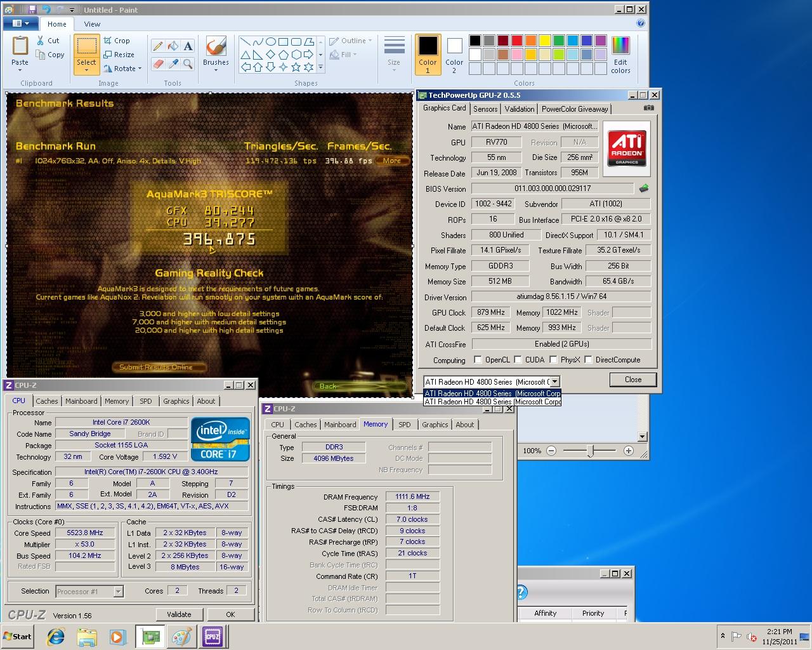Toggle the DirectCompute checkbox in GPU-Z
The height and width of the screenshot is (650, 812).
click(x=588, y=360)
